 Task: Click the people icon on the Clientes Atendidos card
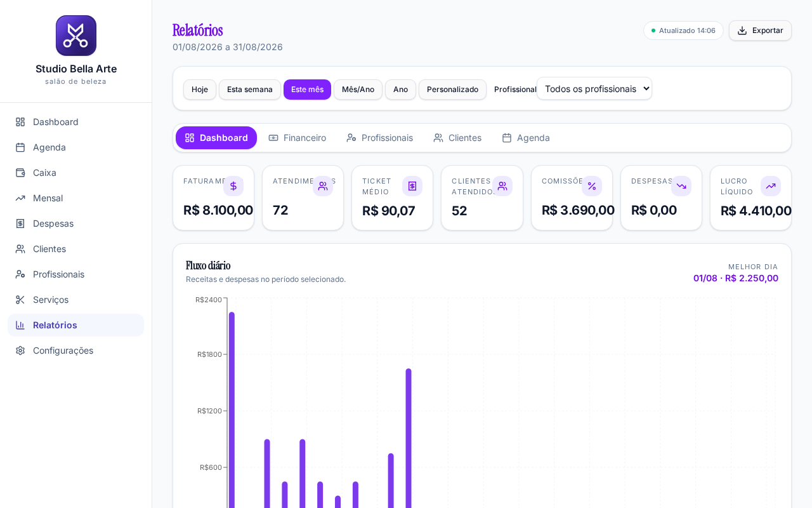[x=502, y=186]
